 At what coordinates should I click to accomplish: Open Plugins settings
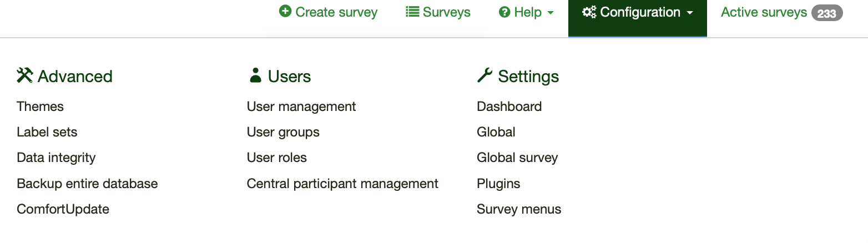tap(498, 184)
